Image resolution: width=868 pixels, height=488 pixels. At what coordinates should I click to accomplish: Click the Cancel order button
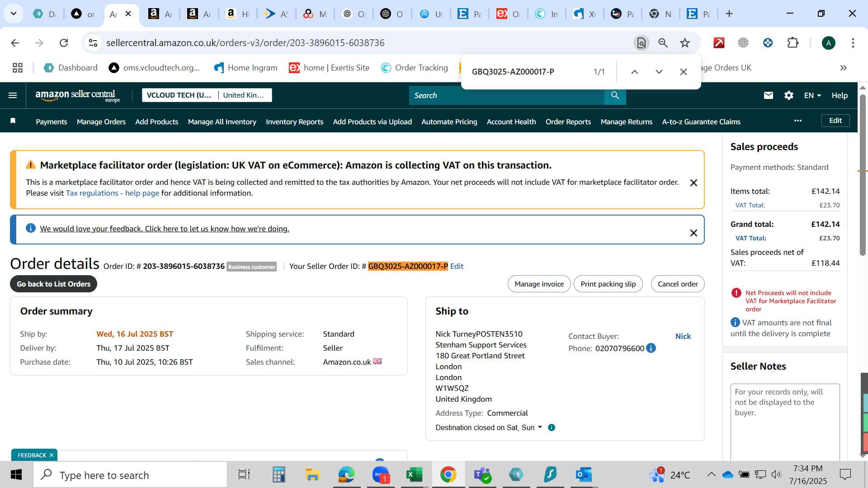coord(678,284)
